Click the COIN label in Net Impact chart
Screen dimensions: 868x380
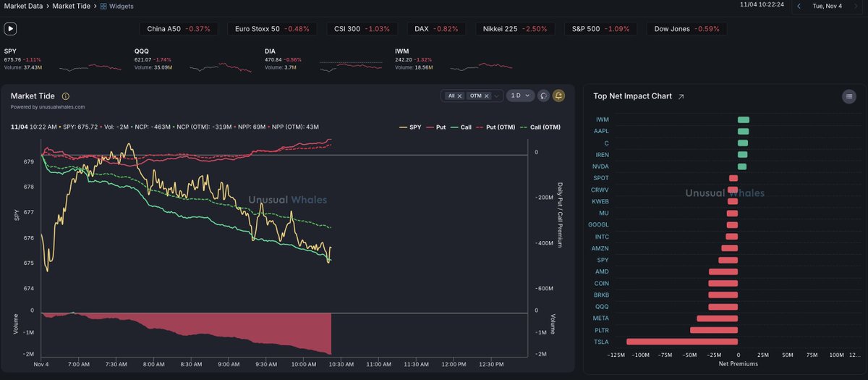tap(601, 283)
